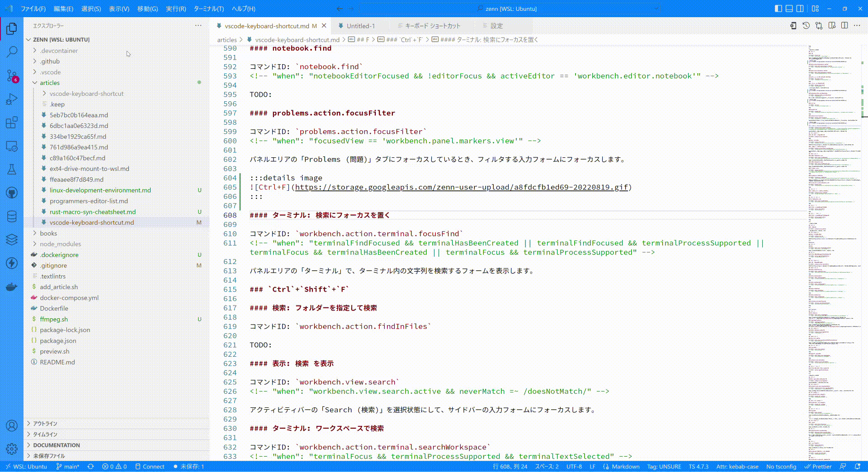The width and height of the screenshot is (868, 472).
Task: Click the lightning bolt icon in activity bar
Action: coord(12,263)
